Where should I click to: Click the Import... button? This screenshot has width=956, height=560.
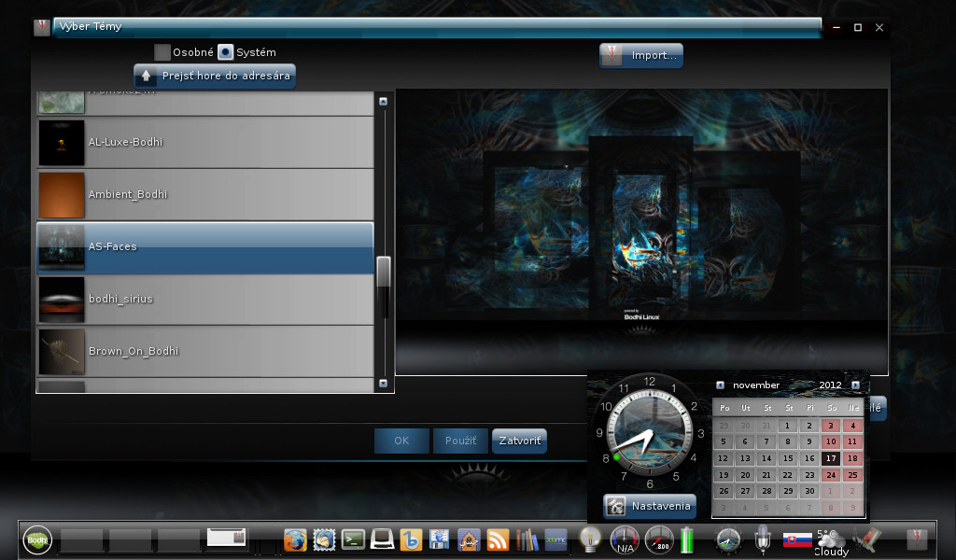click(x=640, y=55)
